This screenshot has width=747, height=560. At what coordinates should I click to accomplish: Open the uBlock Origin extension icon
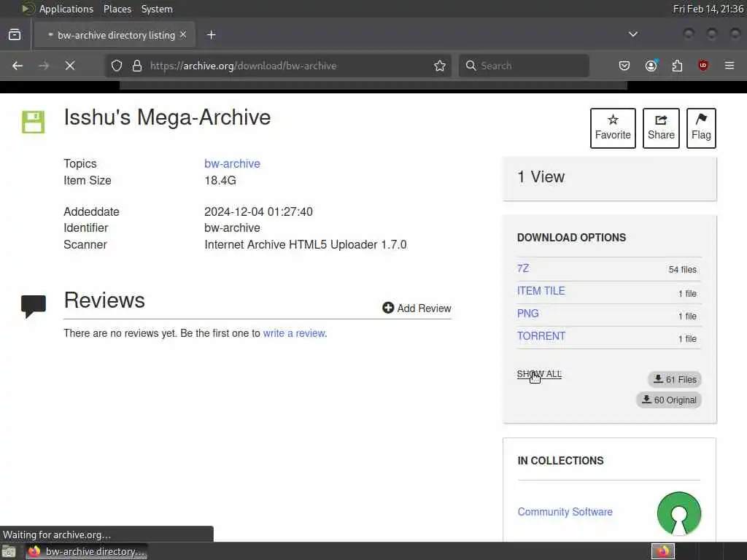[x=703, y=66]
